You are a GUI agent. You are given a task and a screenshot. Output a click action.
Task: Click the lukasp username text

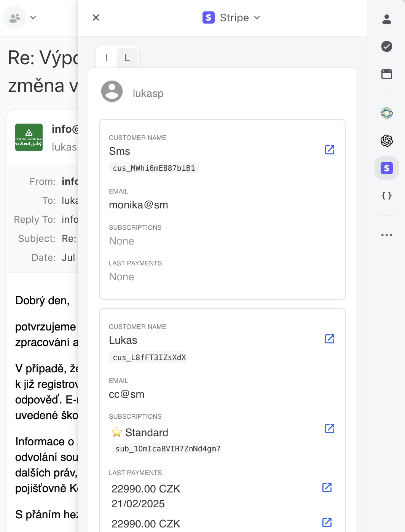[148, 94]
